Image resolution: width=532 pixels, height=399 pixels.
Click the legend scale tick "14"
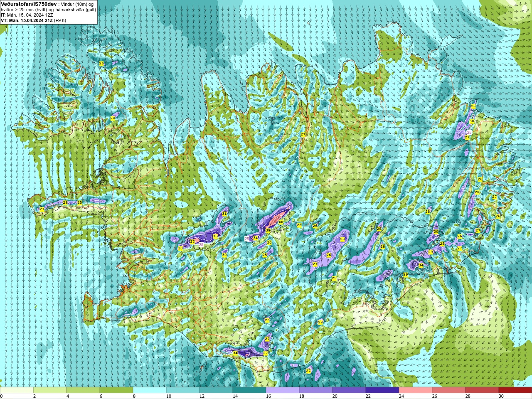[235, 396]
